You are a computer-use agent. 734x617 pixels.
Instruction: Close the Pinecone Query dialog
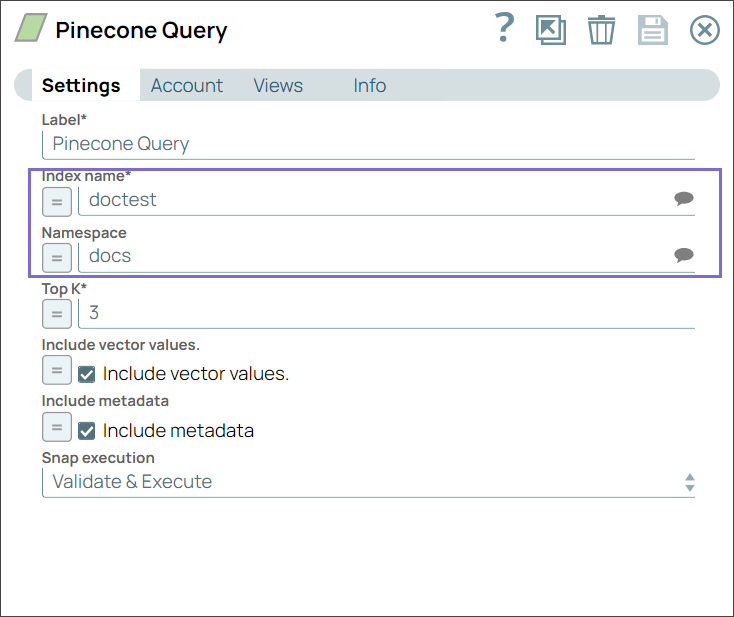pos(704,30)
